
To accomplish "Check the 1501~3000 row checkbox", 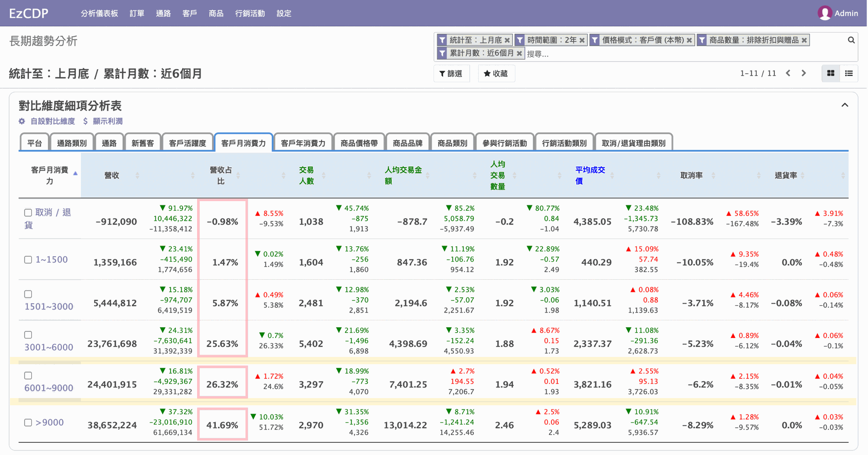I will 28,294.
